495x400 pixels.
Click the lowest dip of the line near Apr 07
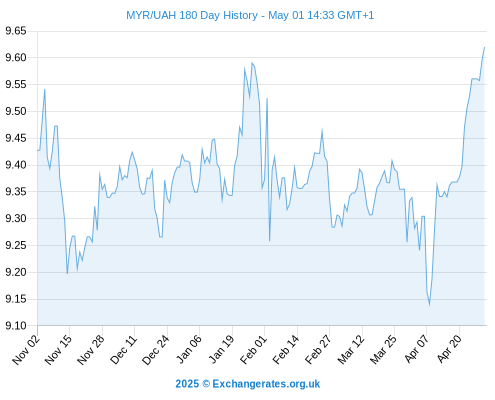coord(429,304)
